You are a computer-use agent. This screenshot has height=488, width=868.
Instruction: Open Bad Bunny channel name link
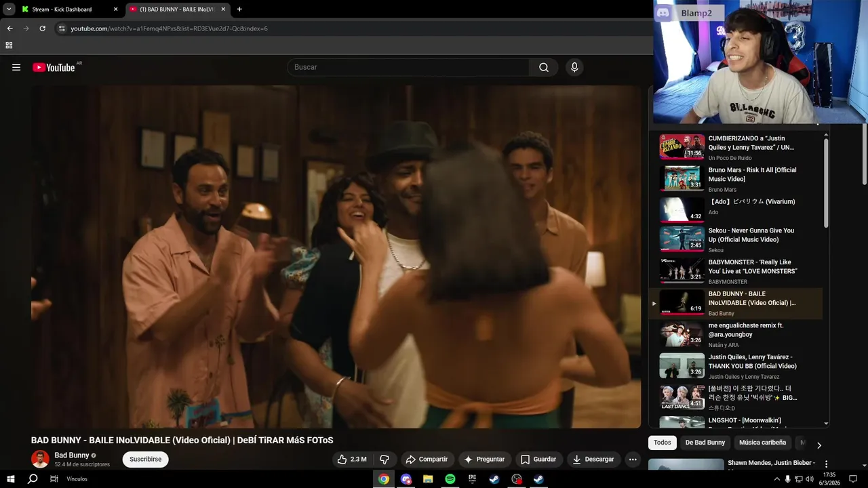click(72, 455)
